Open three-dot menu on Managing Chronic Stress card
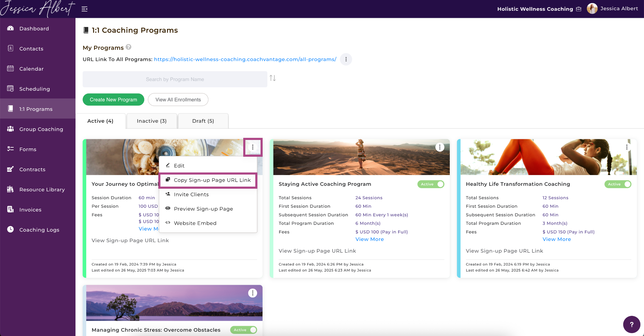Image resolution: width=644 pixels, height=336 pixels. click(x=253, y=293)
